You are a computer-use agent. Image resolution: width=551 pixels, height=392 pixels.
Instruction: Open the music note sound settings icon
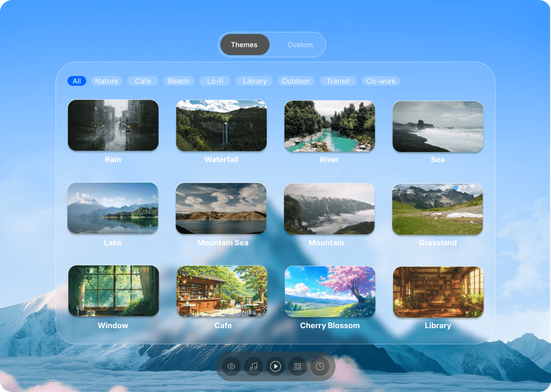[x=253, y=367]
